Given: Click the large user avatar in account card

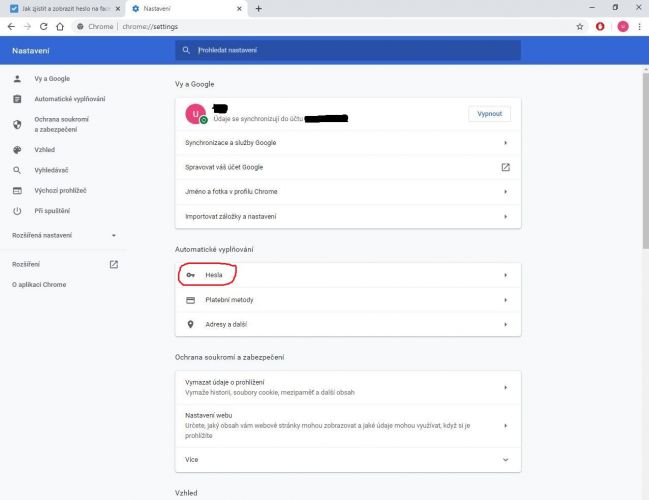Looking at the screenshot, I should 195,114.
